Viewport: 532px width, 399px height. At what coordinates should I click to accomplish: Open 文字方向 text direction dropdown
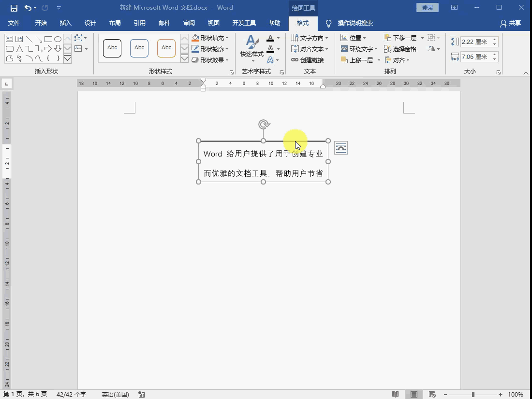click(x=310, y=38)
